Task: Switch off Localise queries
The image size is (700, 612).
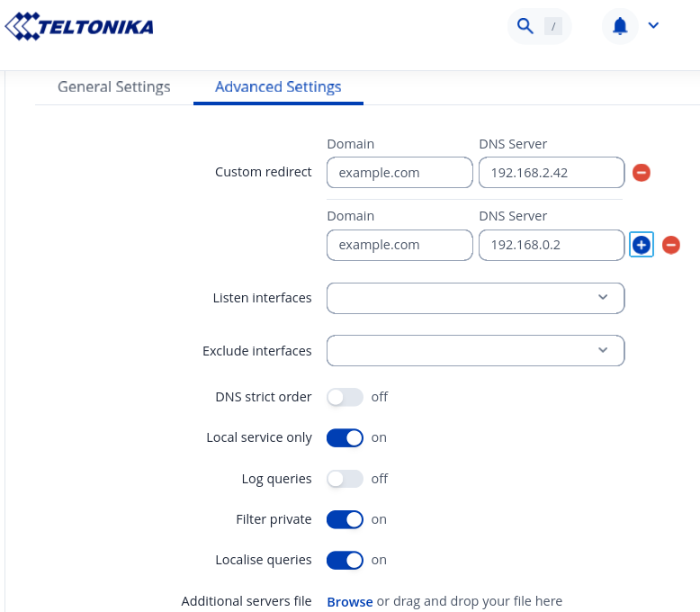Action: click(345, 560)
